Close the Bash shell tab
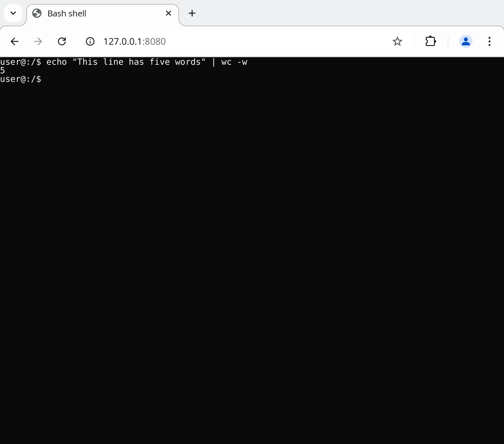 tap(168, 13)
